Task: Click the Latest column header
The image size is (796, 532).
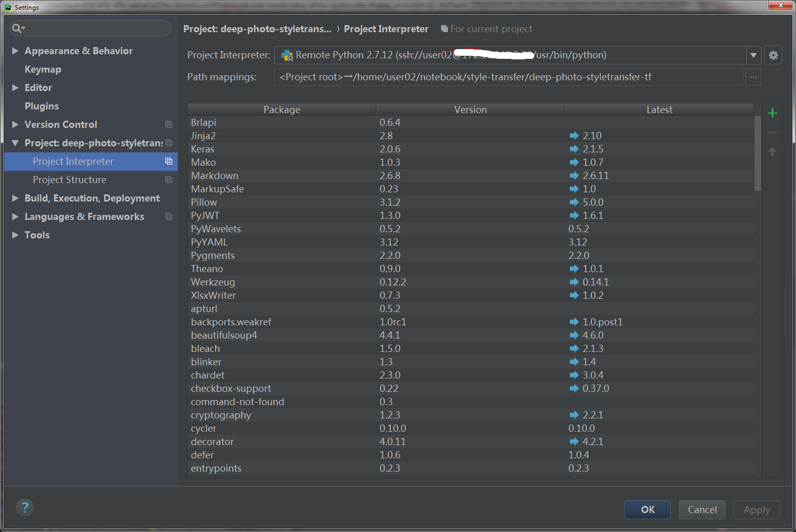Action: (x=659, y=109)
